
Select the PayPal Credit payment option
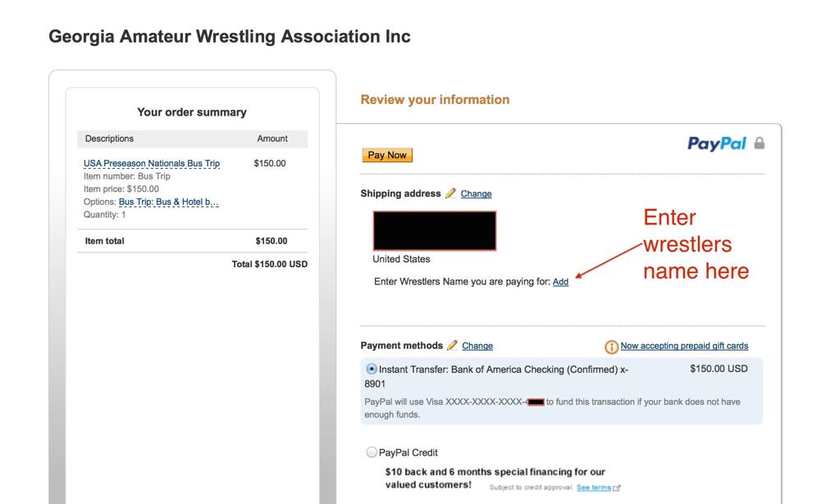coord(369,452)
